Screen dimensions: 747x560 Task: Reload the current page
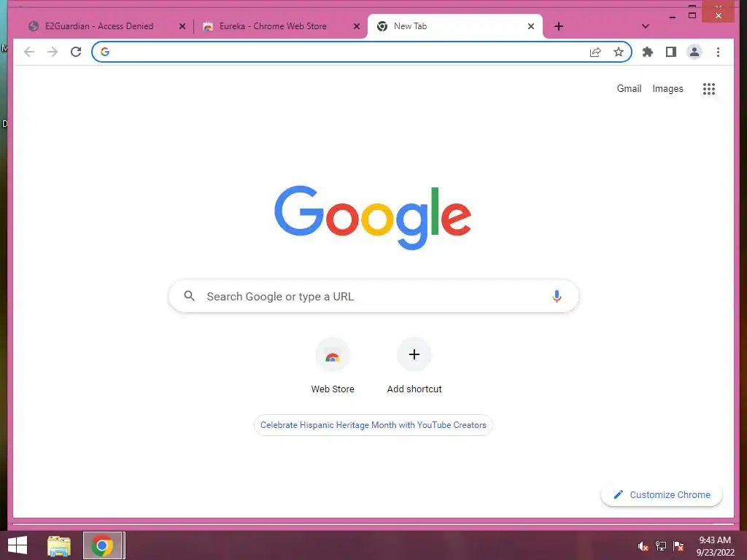point(76,52)
